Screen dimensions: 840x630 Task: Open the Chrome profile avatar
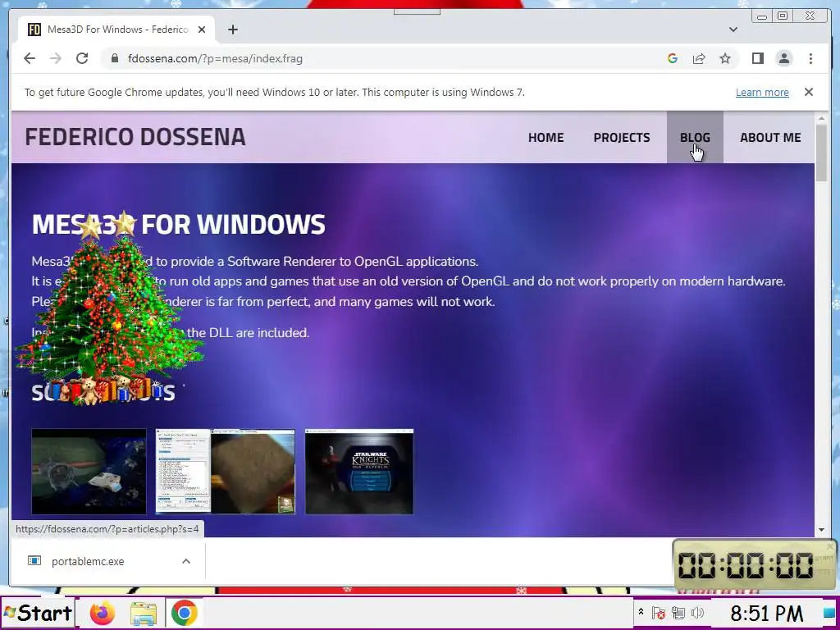783,58
